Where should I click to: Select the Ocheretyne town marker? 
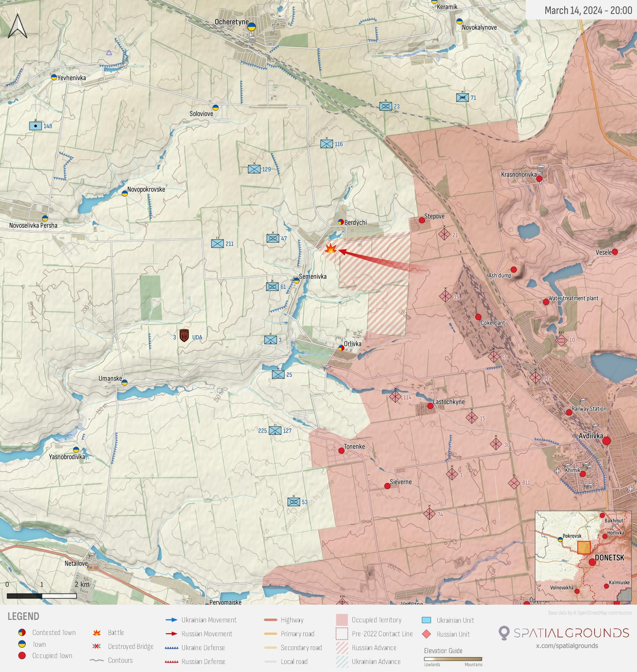tap(251, 27)
